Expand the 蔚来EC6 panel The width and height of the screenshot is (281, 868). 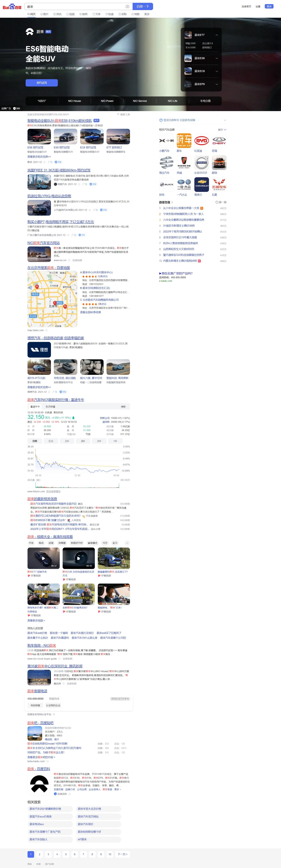pos(217,71)
